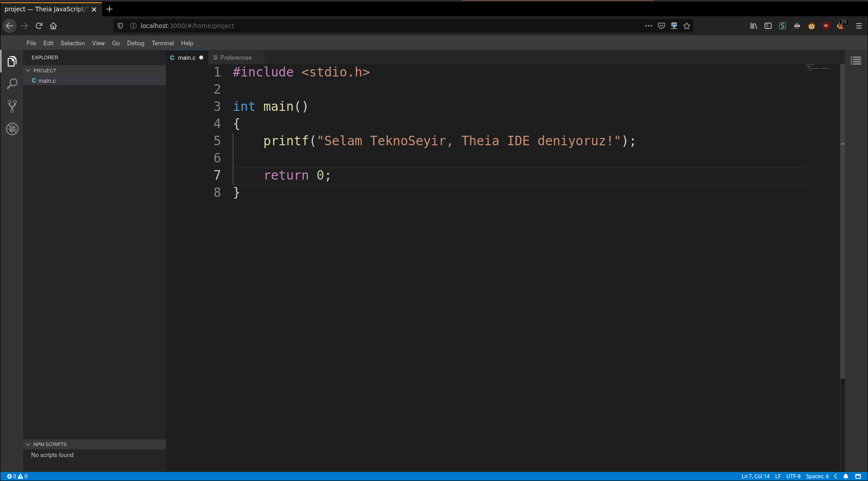Click on 'int main()' declaration
Viewport: 868px width, 481px height.
coord(270,106)
